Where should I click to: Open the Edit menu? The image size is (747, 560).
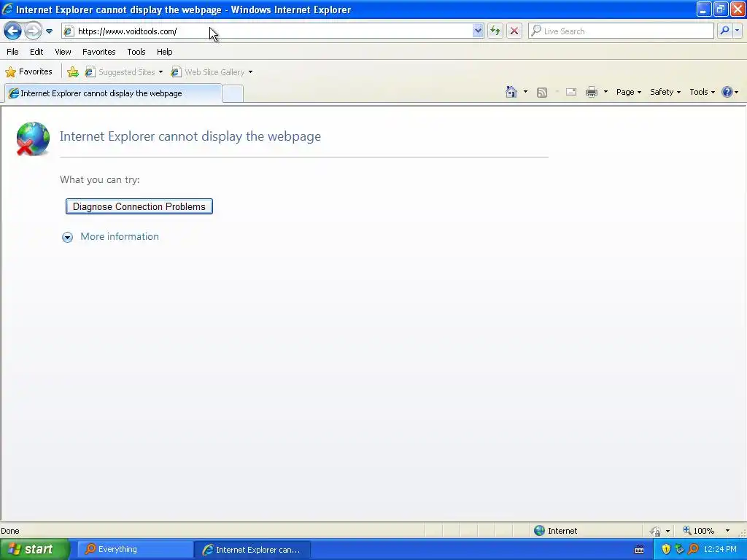[x=36, y=52]
